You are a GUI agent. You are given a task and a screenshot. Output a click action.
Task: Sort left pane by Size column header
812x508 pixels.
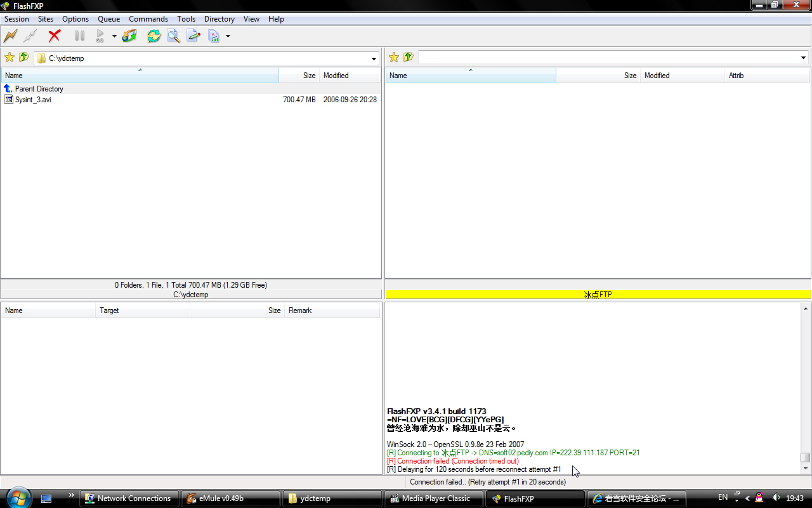click(x=299, y=76)
